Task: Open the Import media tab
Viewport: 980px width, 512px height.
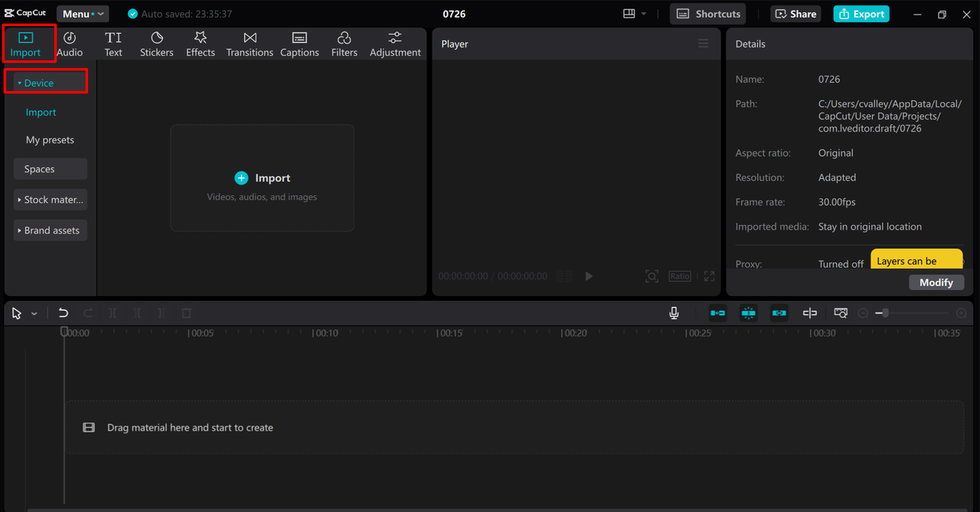Action: (25, 44)
